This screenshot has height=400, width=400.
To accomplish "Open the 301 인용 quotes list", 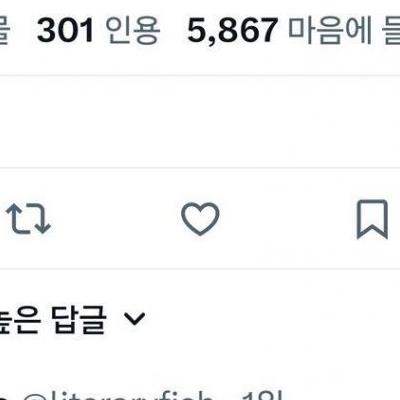I will coord(98,31).
